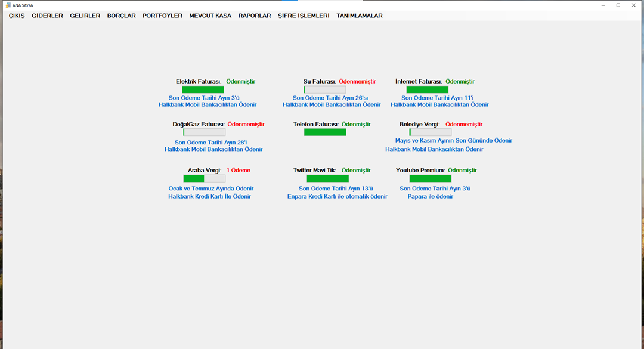Click the 'Enpara Kredi Kartı ile otomatik ödenir' text
The image size is (644, 349).
pyautogui.click(x=337, y=197)
